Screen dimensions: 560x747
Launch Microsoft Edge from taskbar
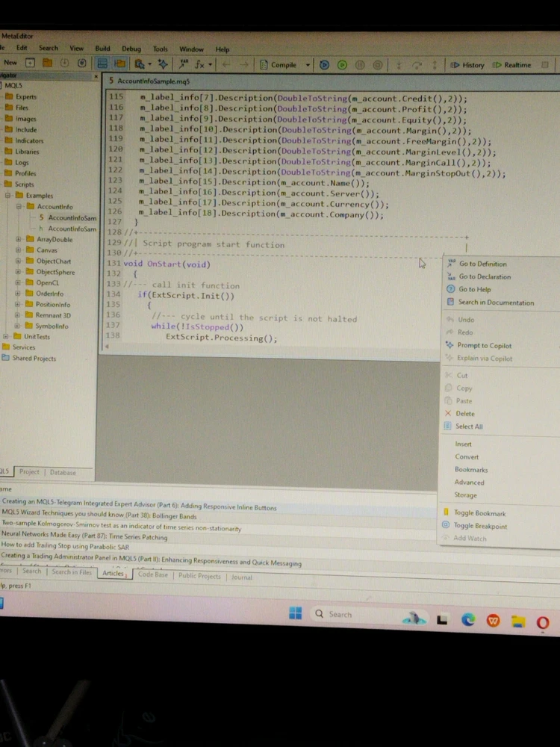point(468,619)
